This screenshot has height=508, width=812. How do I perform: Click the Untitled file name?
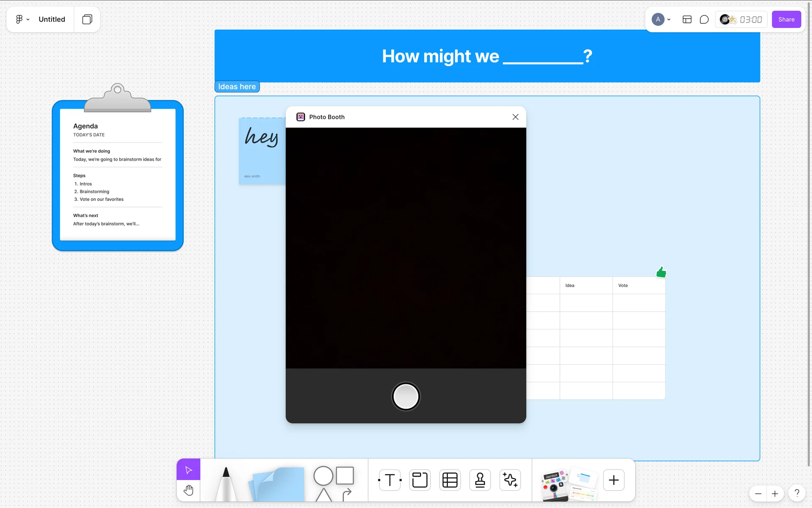[52, 19]
